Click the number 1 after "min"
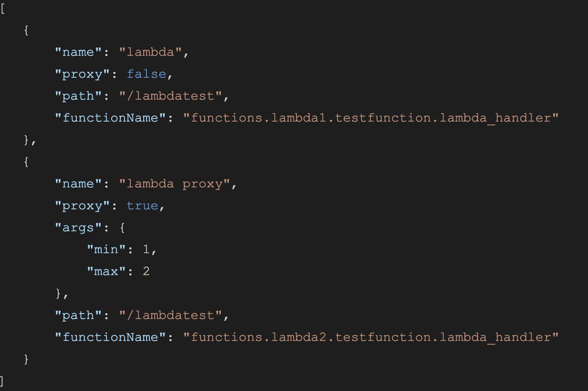Screen dimensions: 588x391 pos(147,249)
